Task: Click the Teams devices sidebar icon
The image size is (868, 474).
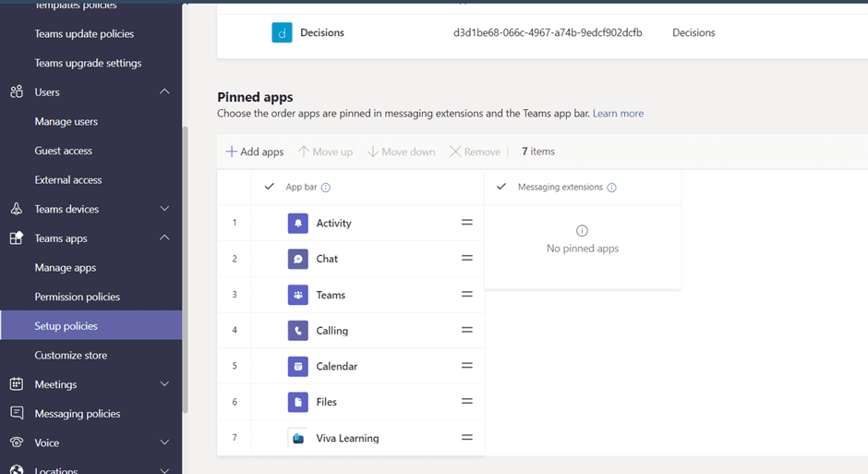Action: pyautogui.click(x=17, y=209)
